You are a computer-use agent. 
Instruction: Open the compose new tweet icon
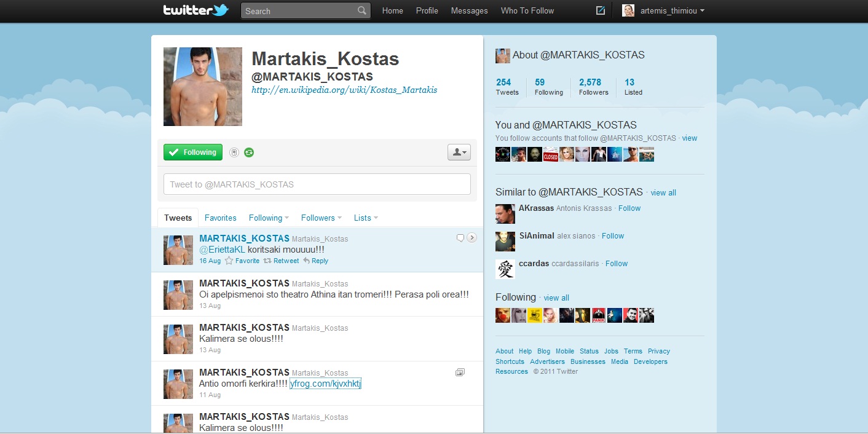coord(601,10)
